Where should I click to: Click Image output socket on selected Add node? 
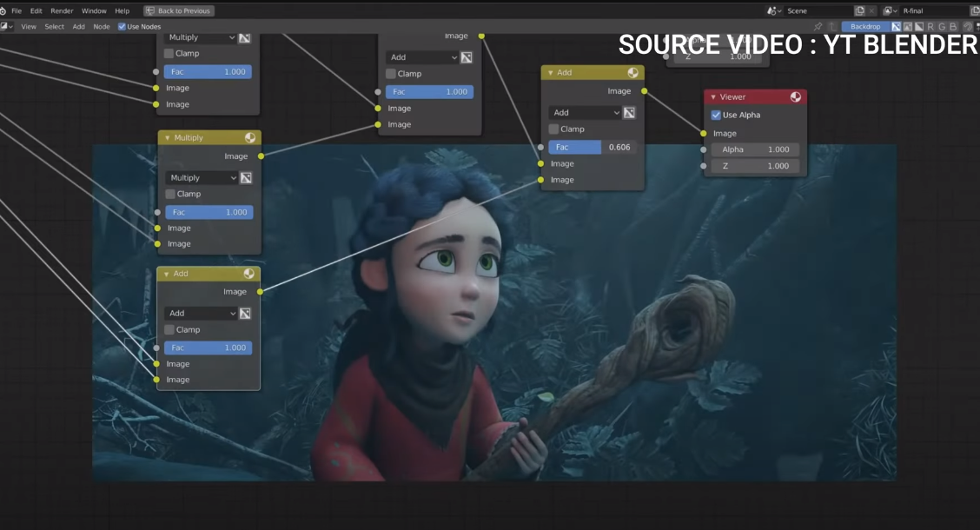click(x=260, y=292)
